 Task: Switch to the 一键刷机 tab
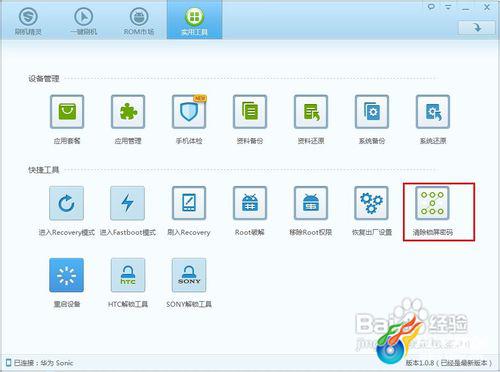coord(84,21)
